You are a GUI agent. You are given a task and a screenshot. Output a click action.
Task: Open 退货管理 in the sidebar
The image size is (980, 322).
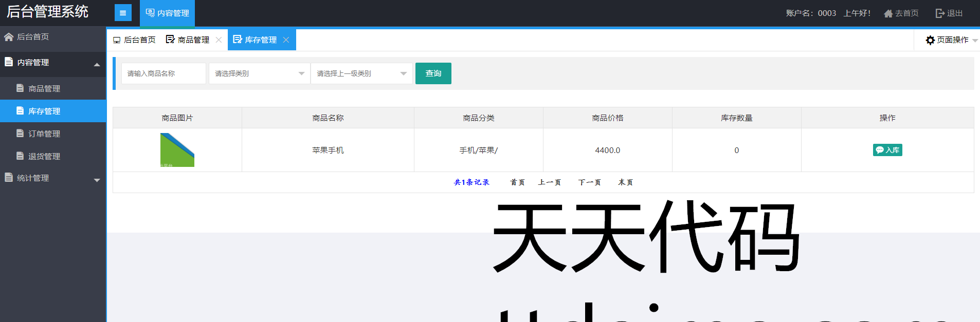tap(44, 156)
